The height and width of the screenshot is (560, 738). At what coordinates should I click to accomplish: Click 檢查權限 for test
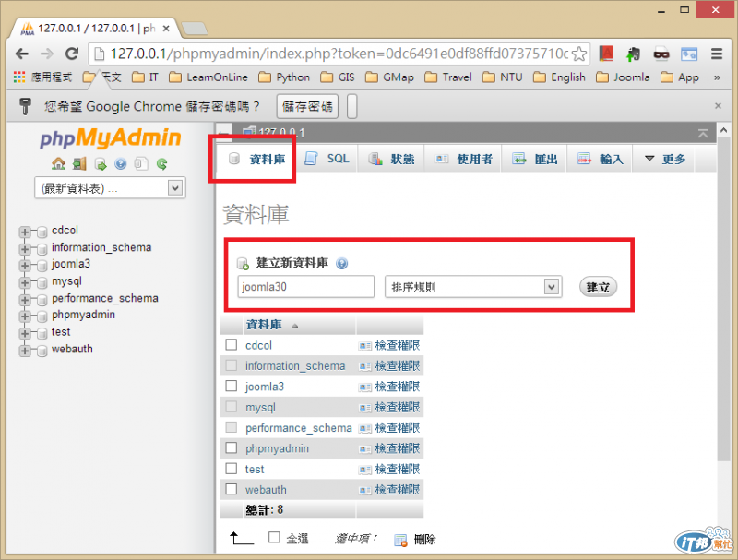pos(398,469)
